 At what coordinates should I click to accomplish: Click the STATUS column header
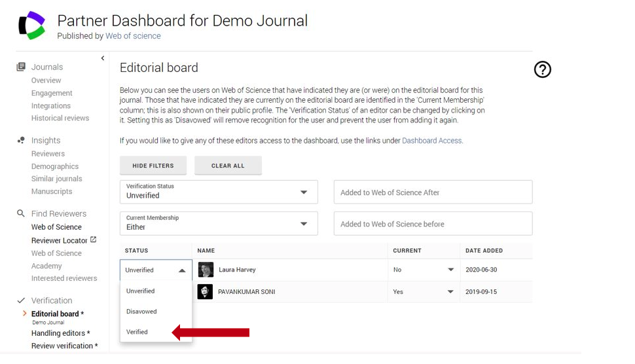click(x=136, y=251)
